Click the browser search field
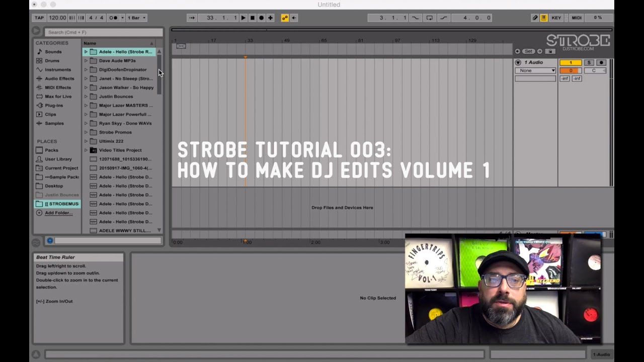This screenshot has width=644, height=362. pos(103,32)
